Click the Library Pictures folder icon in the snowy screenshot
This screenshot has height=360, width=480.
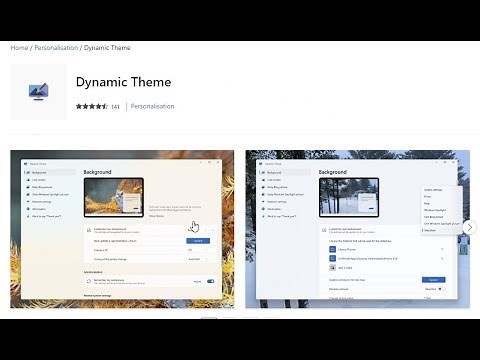tap(332, 249)
